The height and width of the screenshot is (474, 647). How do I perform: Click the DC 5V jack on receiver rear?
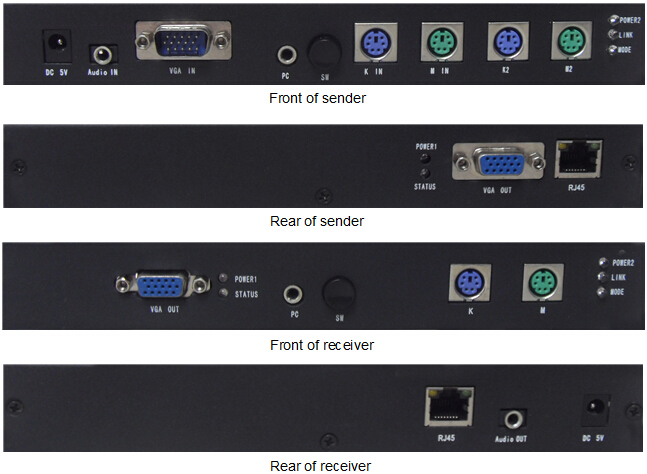click(x=595, y=410)
